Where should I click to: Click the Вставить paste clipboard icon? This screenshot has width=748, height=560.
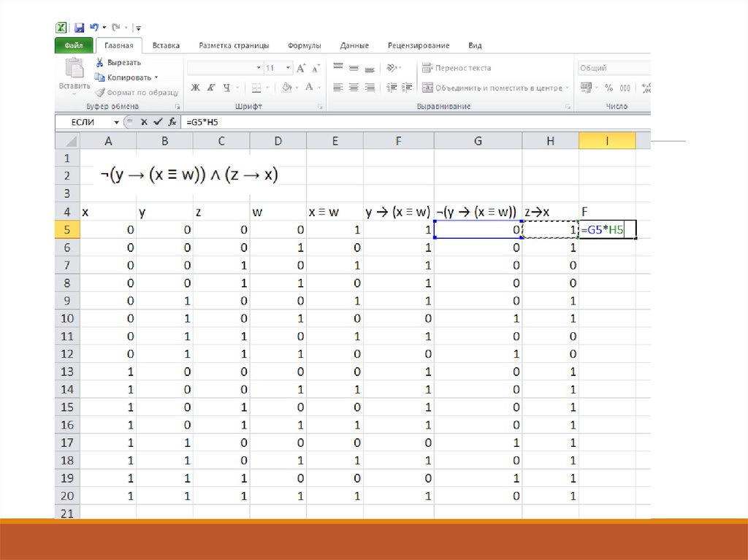[x=75, y=68]
